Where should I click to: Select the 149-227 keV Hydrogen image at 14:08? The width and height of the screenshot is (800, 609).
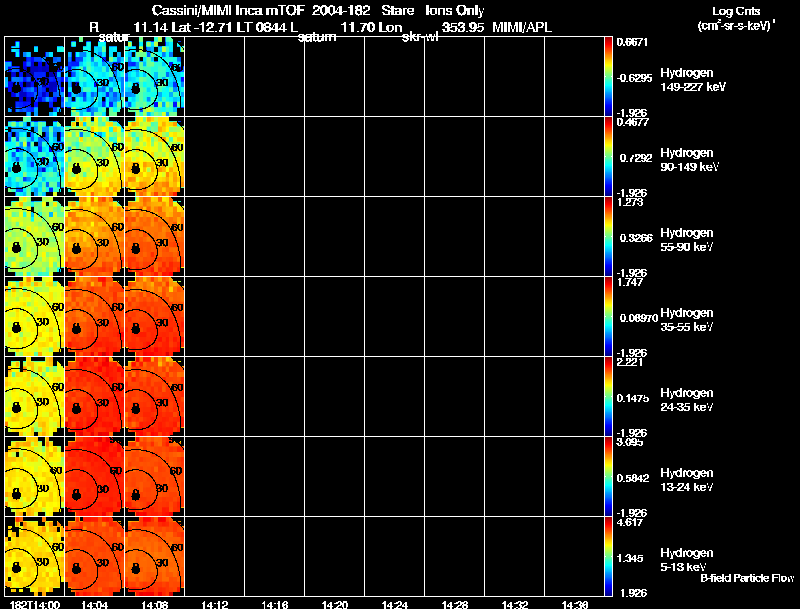tap(155, 77)
